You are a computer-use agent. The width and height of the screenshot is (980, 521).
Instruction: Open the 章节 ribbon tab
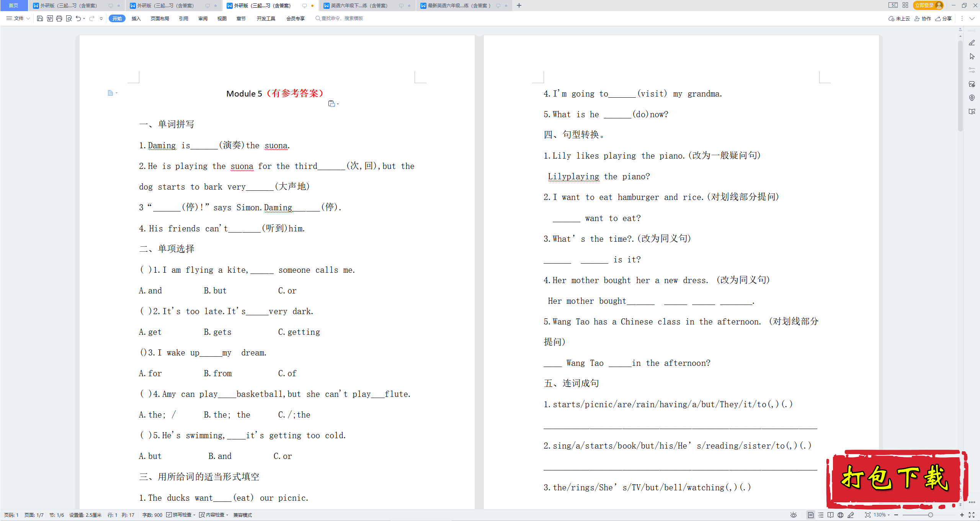click(241, 18)
